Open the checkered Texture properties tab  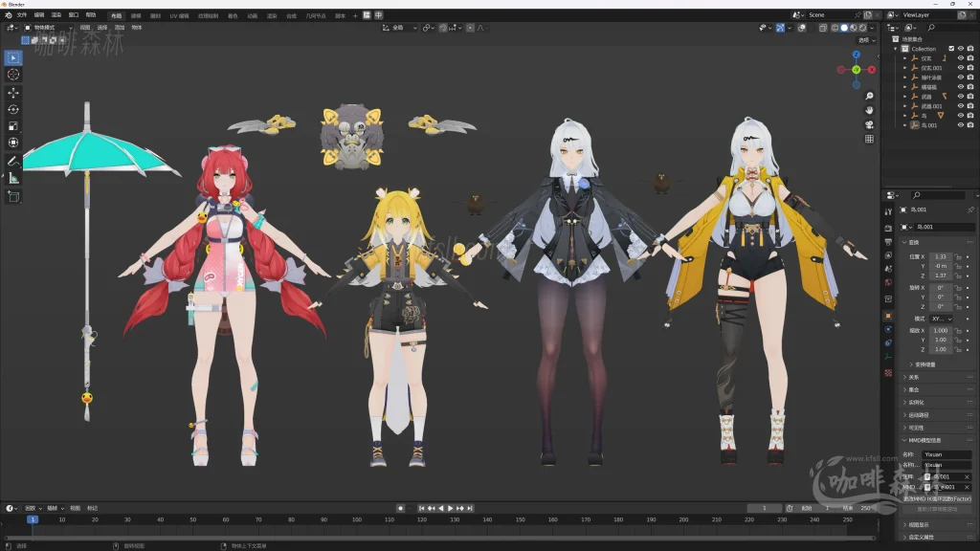[x=888, y=373]
